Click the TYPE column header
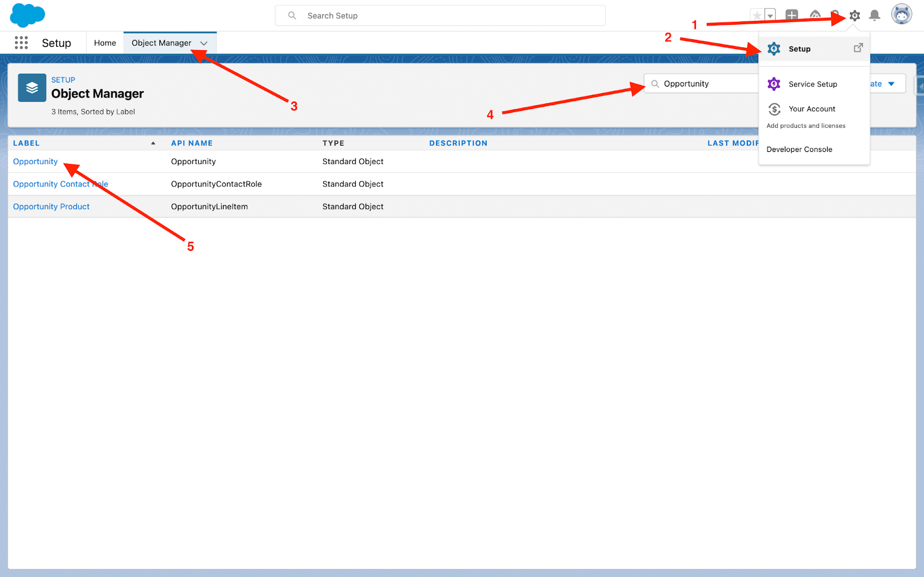The height and width of the screenshot is (577, 924). 333,143
